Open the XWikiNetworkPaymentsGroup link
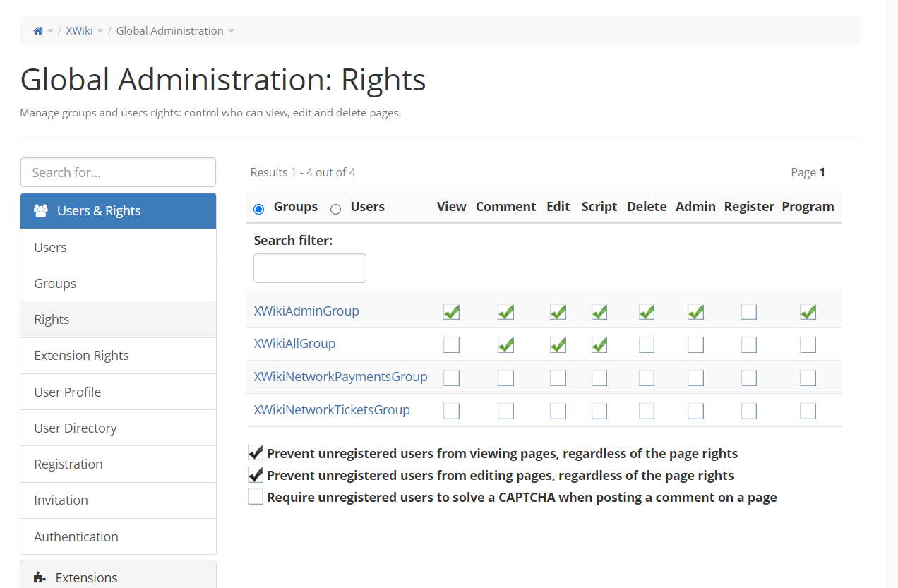Image resolution: width=898 pixels, height=588 pixels. pyautogui.click(x=340, y=376)
